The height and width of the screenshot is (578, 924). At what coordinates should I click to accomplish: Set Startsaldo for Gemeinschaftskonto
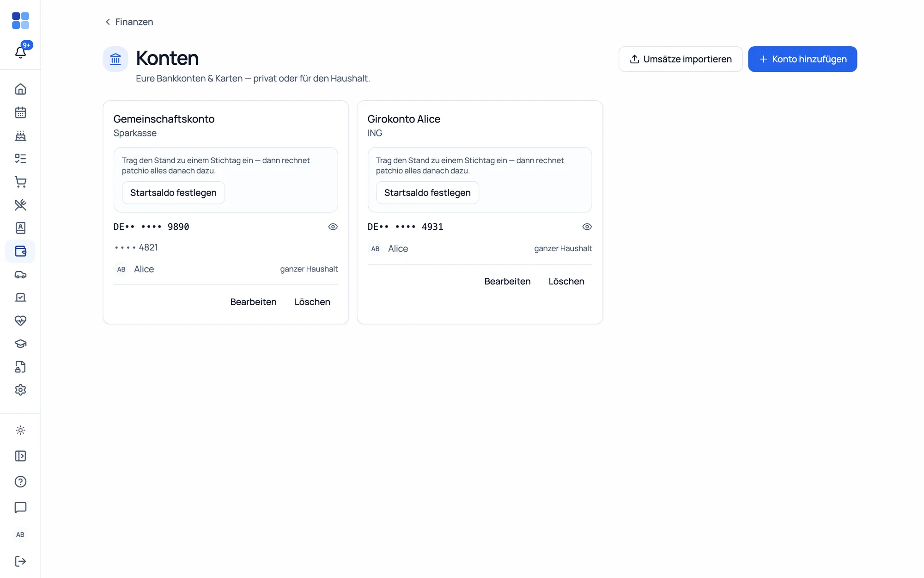pos(173,193)
